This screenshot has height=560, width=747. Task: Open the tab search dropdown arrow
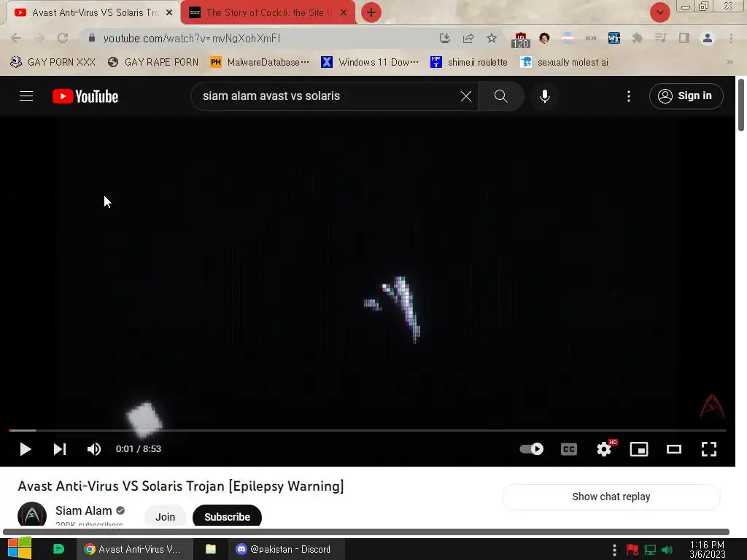click(x=659, y=12)
